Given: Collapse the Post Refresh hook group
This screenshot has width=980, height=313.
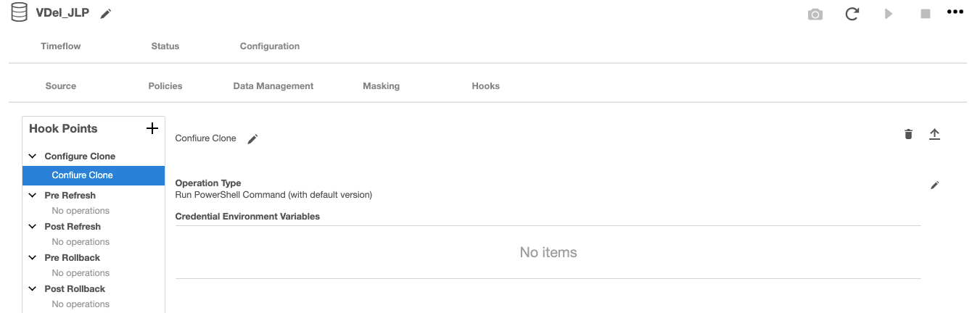Looking at the screenshot, I should (x=33, y=227).
